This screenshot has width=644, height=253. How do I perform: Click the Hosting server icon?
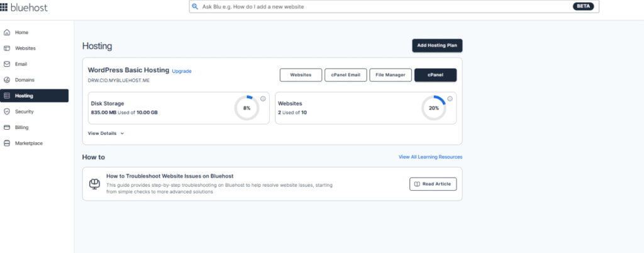click(6, 96)
